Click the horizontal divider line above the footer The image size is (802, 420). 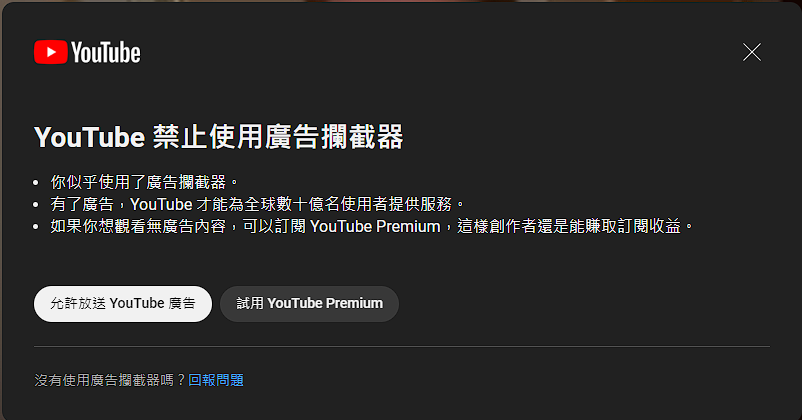[x=402, y=346]
